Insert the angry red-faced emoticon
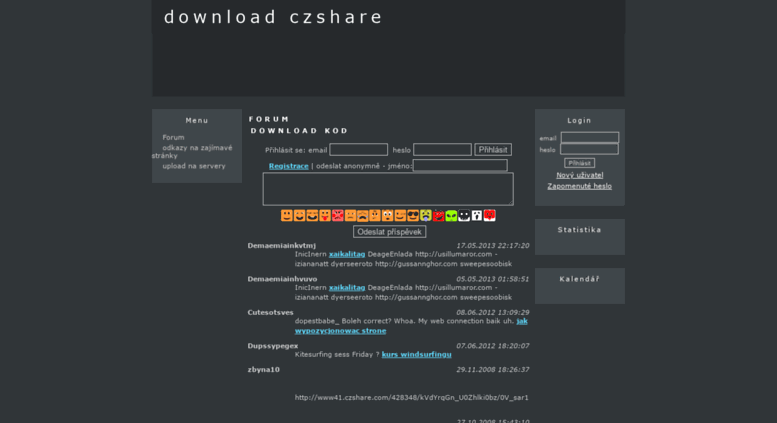Image resolution: width=777 pixels, height=423 pixels. [x=337, y=215]
